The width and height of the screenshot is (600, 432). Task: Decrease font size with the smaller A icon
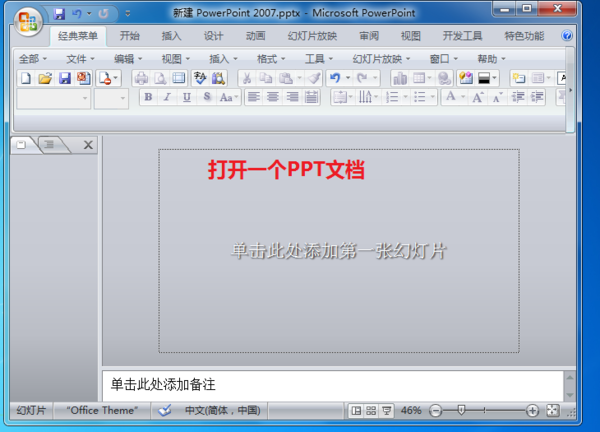(x=497, y=97)
